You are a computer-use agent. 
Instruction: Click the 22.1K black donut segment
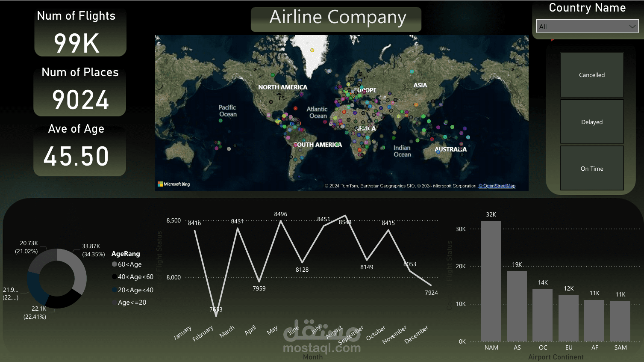pos(63,301)
